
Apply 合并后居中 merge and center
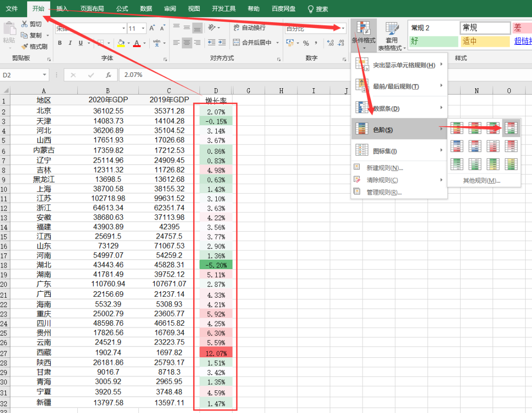(251, 43)
